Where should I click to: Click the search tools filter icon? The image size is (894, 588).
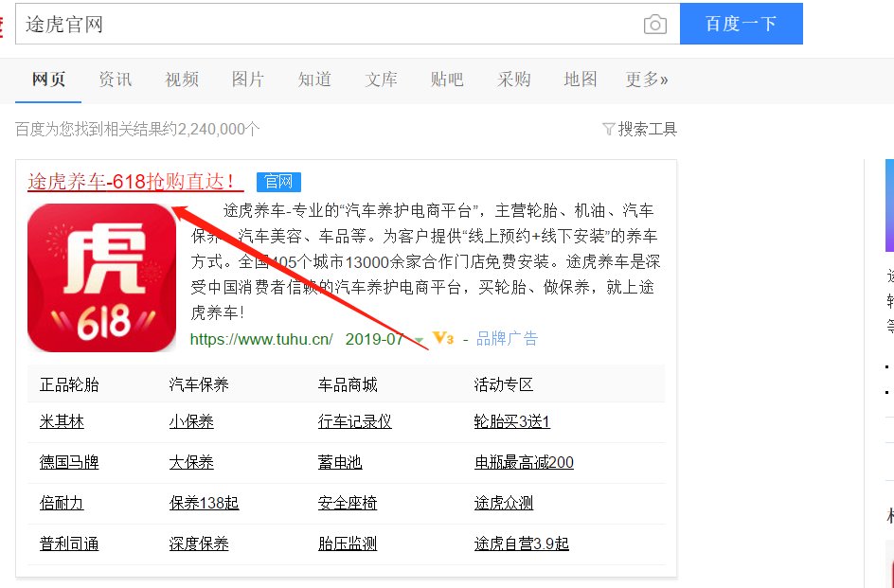point(608,130)
